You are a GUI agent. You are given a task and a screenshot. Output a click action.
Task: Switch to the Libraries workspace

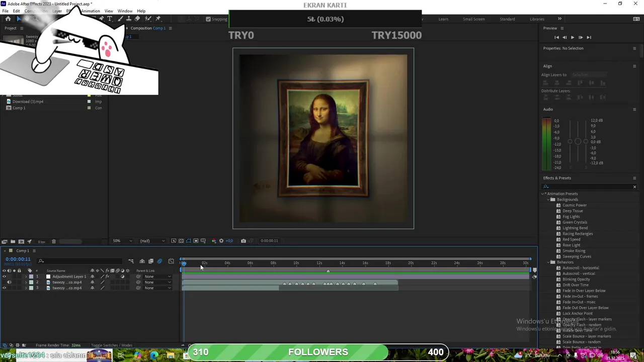coord(537,19)
